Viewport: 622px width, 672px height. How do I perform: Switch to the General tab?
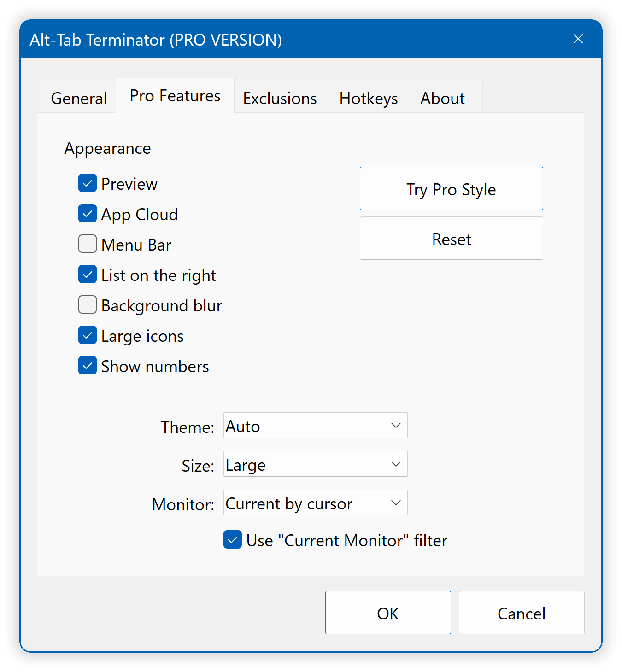(78, 98)
